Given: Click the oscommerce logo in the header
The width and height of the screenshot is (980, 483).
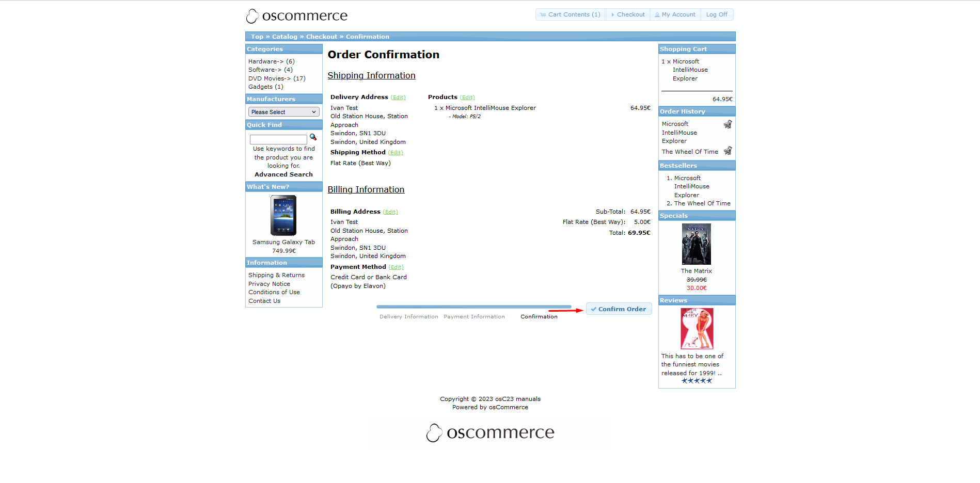Looking at the screenshot, I should [x=297, y=16].
